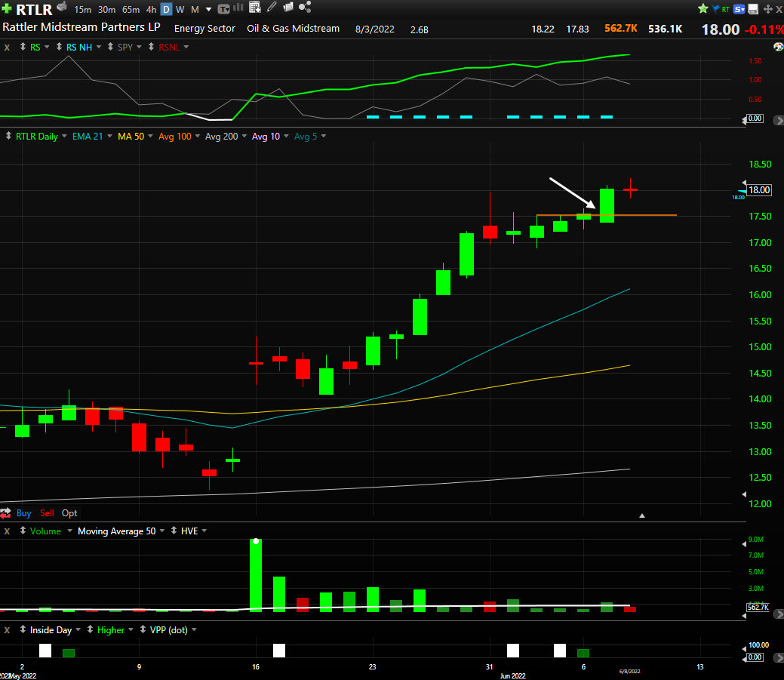Select the D daily timeframe
The height and width of the screenshot is (680, 784).
pos(166,10)
